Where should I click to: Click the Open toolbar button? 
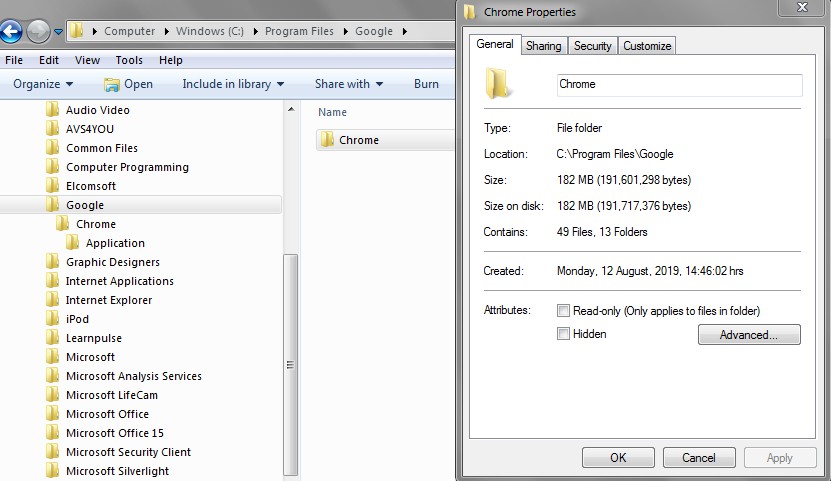(x=128, y=84)
